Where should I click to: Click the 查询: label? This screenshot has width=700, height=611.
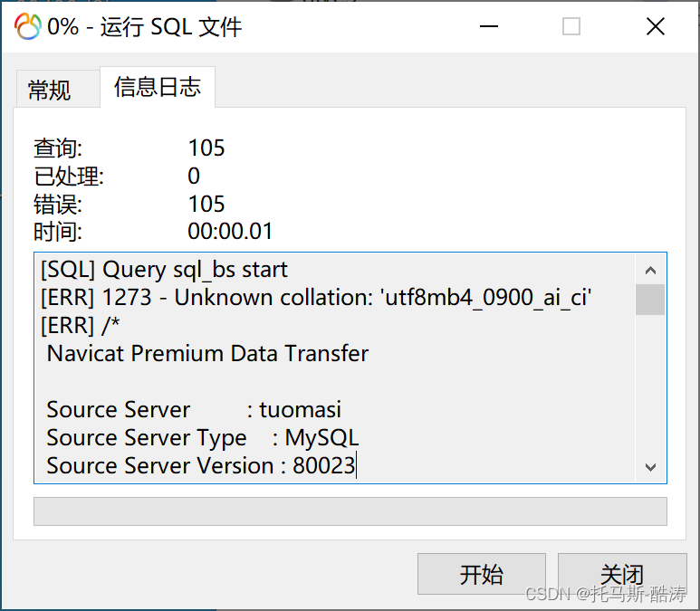(58, 148)
